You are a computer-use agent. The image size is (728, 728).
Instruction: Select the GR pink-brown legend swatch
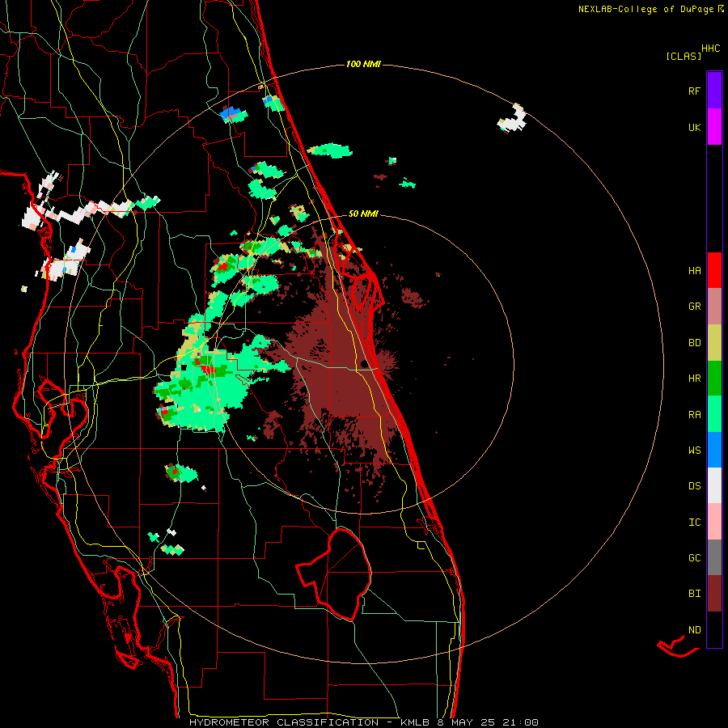pyautogui.click(x=714, y=307)
